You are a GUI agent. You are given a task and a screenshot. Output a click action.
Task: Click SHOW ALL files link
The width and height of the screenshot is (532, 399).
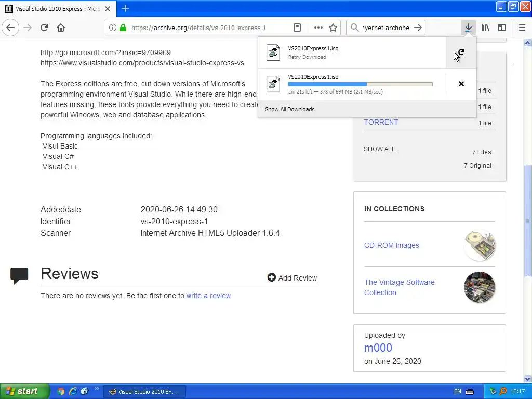[x=379, y=149]
